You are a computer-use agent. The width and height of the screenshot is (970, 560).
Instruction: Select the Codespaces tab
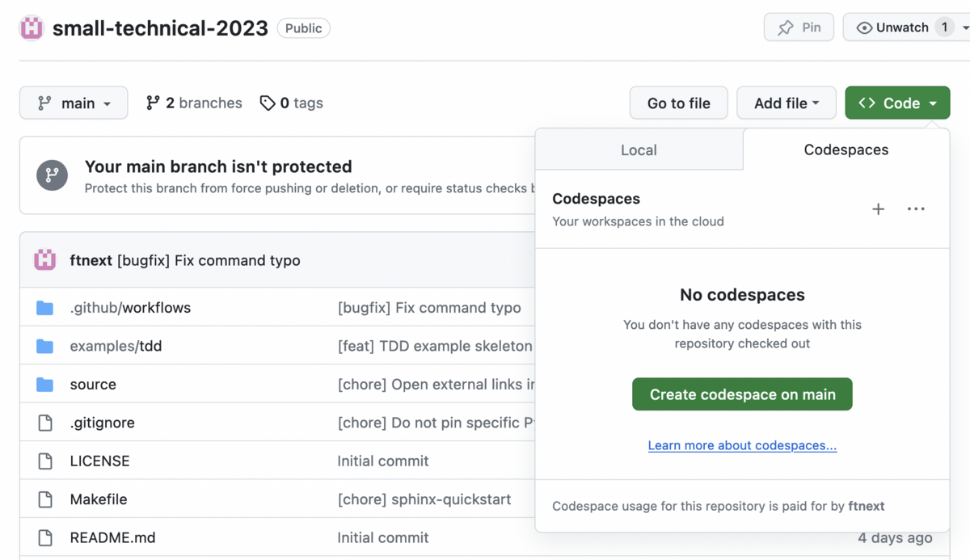[846, 149]
